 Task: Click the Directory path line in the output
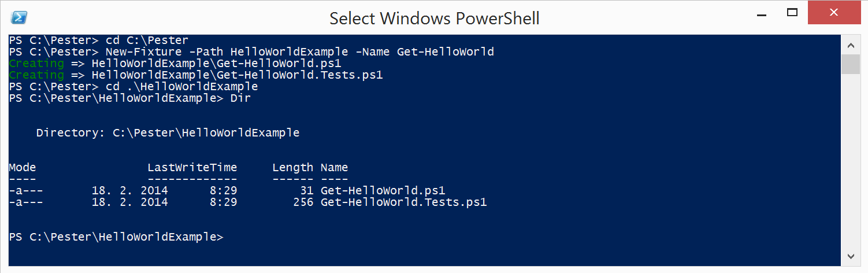pyautogui.click(x=168, y=133)
